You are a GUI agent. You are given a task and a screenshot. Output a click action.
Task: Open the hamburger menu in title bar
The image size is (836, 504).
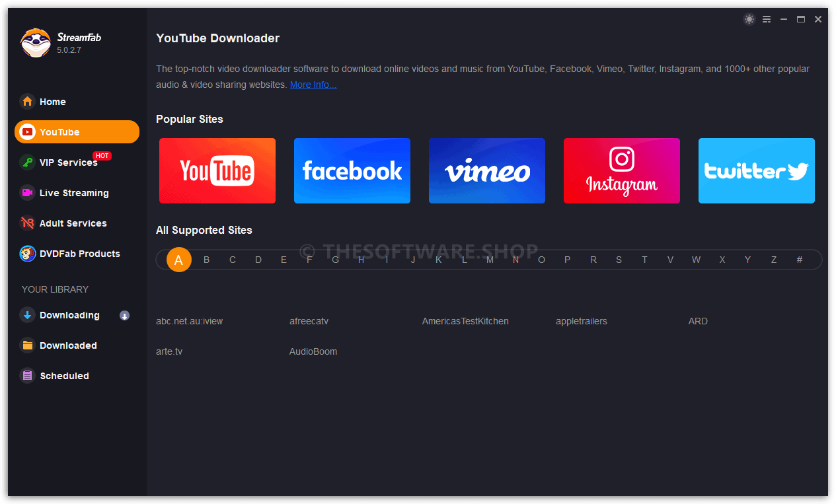click(x=767, y=19)
